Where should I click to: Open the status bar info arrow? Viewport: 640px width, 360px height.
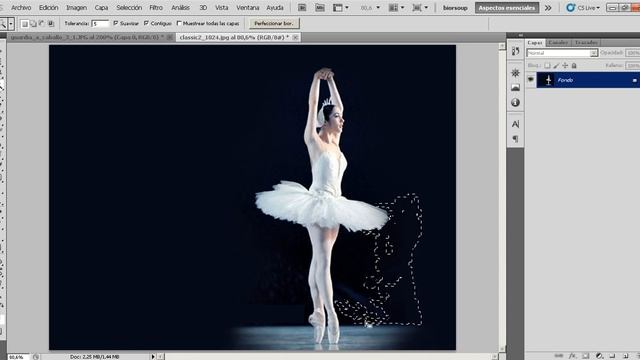click(153, 357)
